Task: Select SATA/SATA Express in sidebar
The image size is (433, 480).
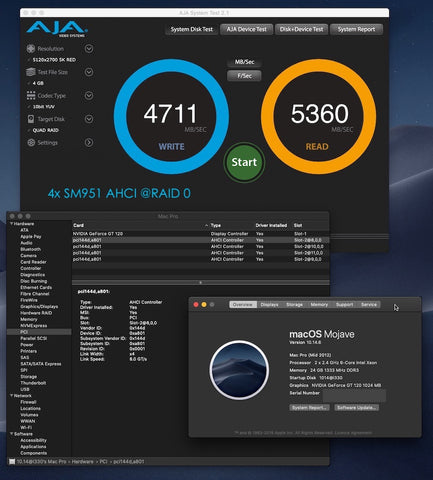Action: point(41,364)
